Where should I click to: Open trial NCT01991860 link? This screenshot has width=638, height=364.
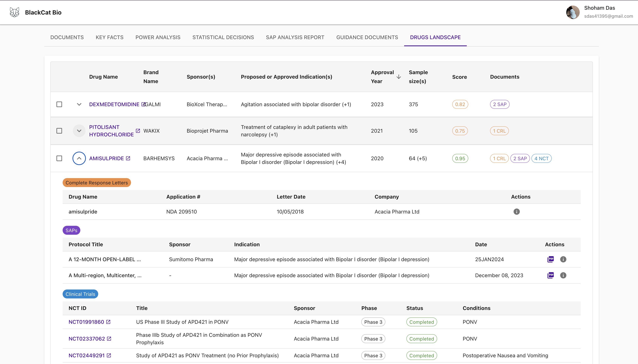[x=86, y=322]
